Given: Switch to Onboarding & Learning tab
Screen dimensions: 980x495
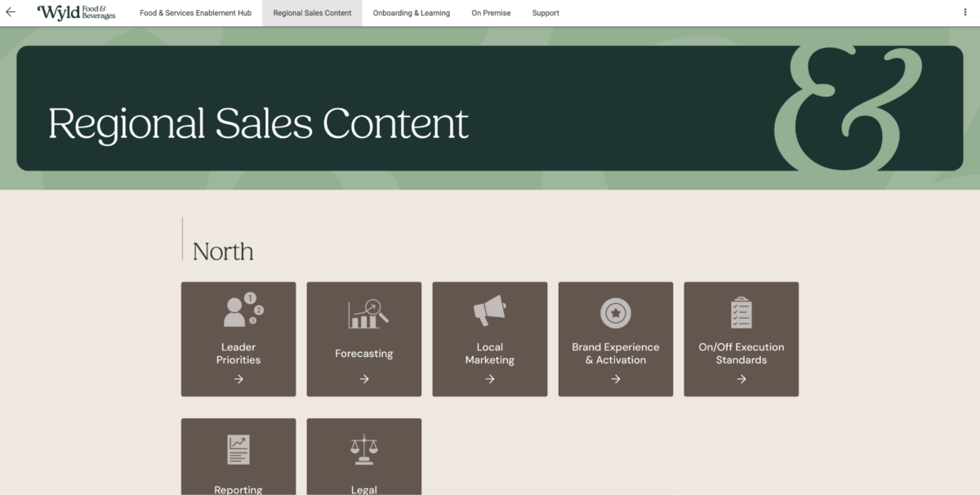Looking at the screenshot, I should click(x=412, y=13).
